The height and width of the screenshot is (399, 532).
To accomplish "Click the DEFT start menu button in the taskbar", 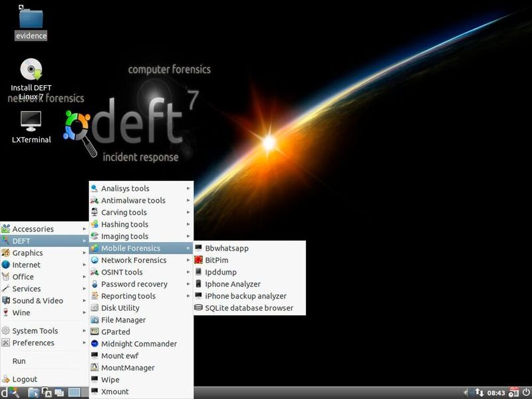I will tap(9, 392).
